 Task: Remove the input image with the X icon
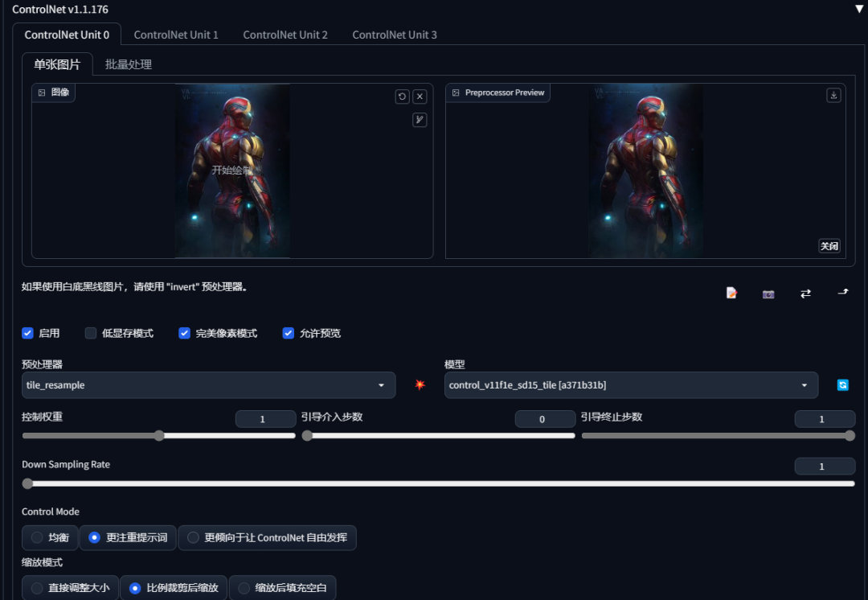(x=420, y=97)
